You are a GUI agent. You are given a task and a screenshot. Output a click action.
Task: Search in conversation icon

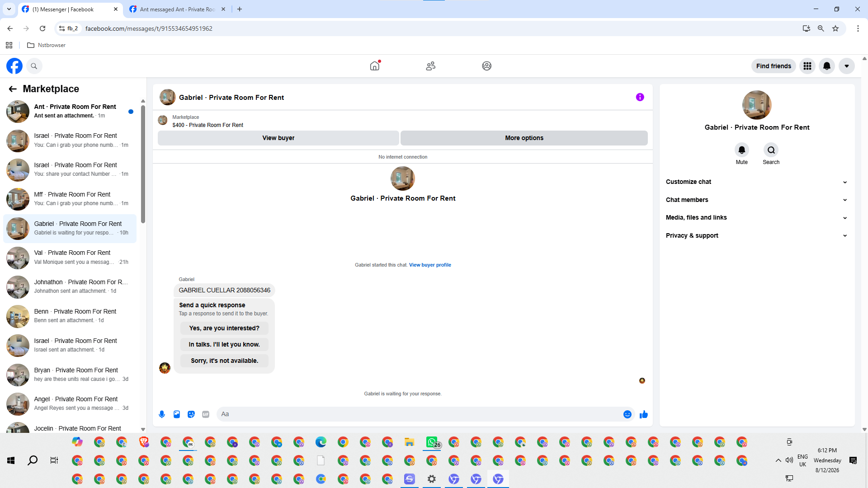click(771, 150)
